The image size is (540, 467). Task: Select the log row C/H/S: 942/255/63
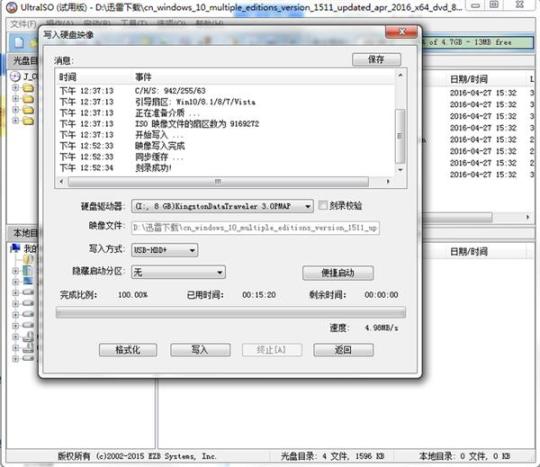226,91
